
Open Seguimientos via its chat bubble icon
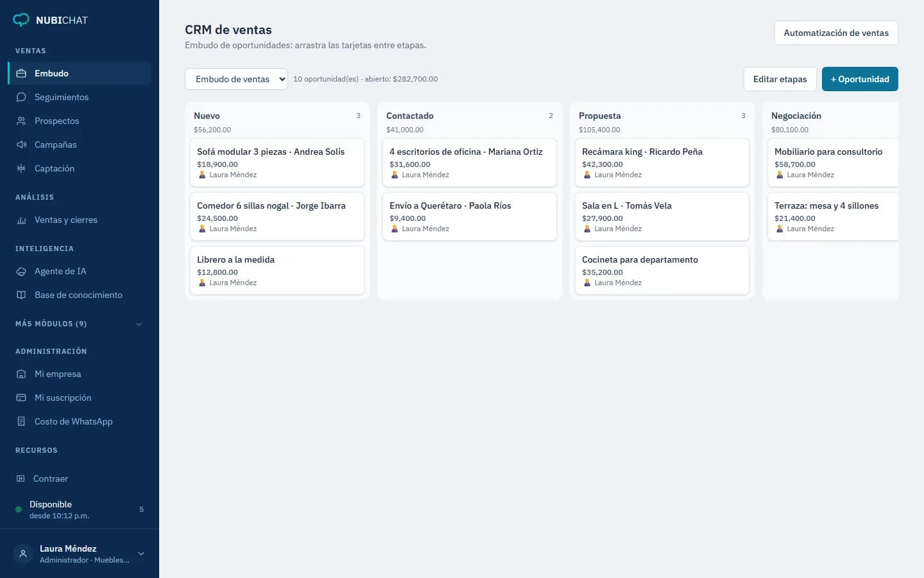tap(21, 97)
